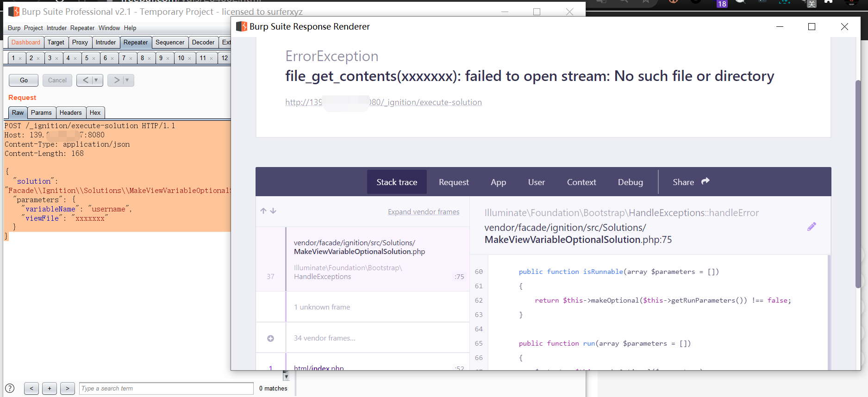The width and height of the screenshot is (868, 397).
Task: Click the Burp Suite Professional title bar logo
Action: coord(14,12)
